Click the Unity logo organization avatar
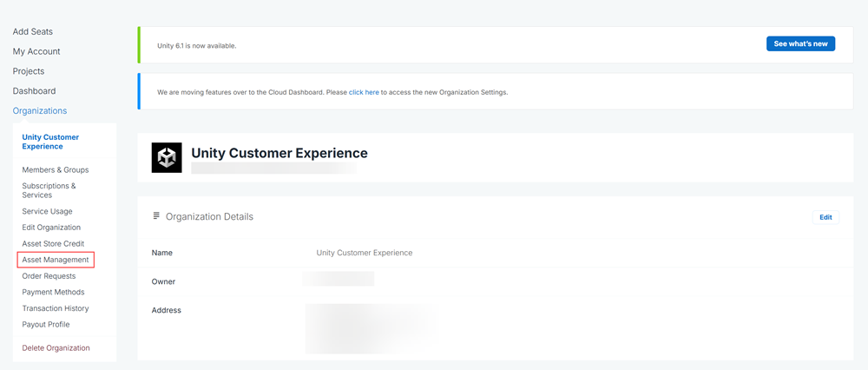The width and height of the screenshot is (868, 370). coord(167,158)
